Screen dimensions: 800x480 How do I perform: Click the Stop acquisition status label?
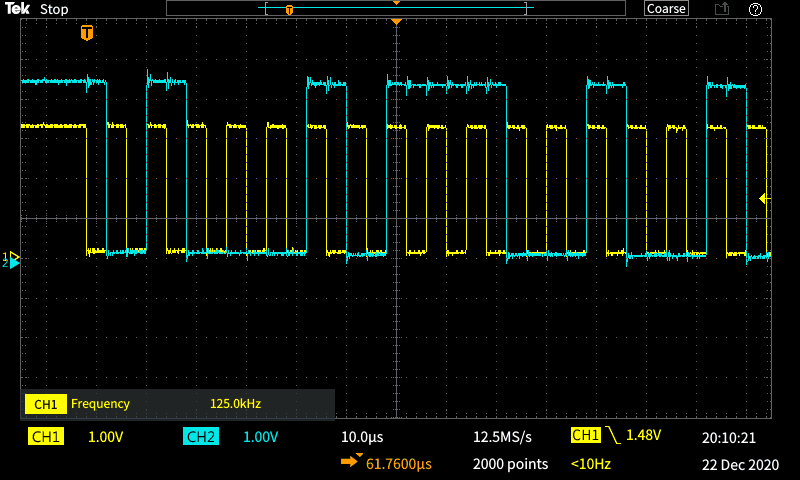pyautogui.click(x=54, y=9)
